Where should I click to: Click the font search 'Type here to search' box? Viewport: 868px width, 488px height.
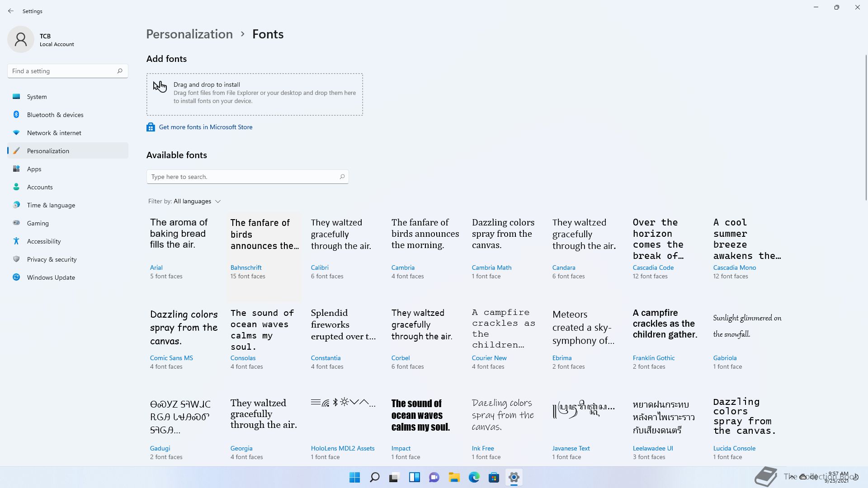(x=247, y=177)
